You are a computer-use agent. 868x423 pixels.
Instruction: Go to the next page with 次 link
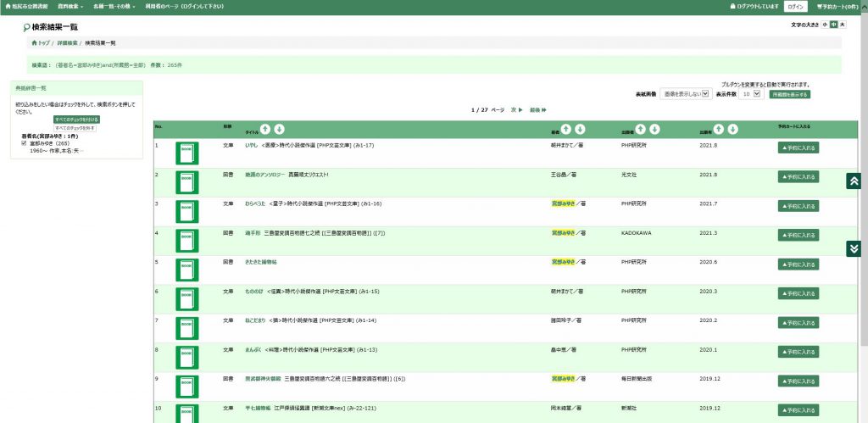[516, 110]
